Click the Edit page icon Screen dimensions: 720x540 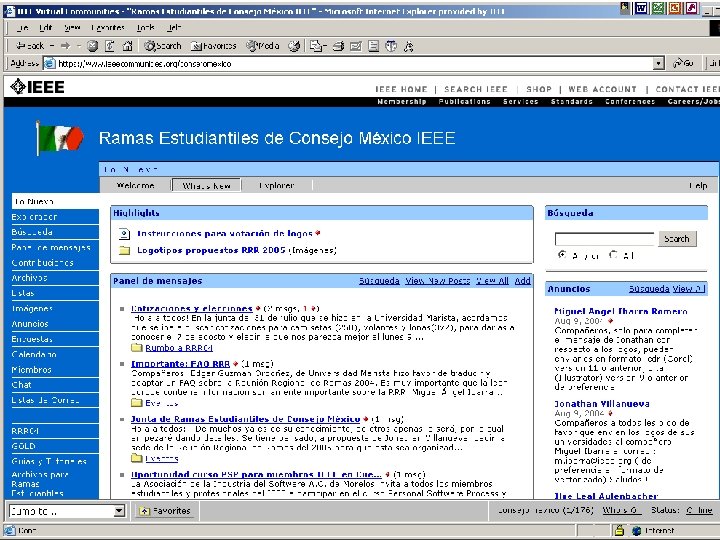356,46
